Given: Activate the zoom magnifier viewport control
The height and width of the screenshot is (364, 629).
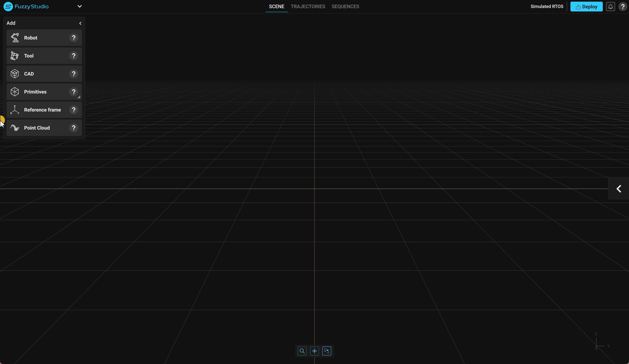Looking at the screenshot, I should 302,351.
